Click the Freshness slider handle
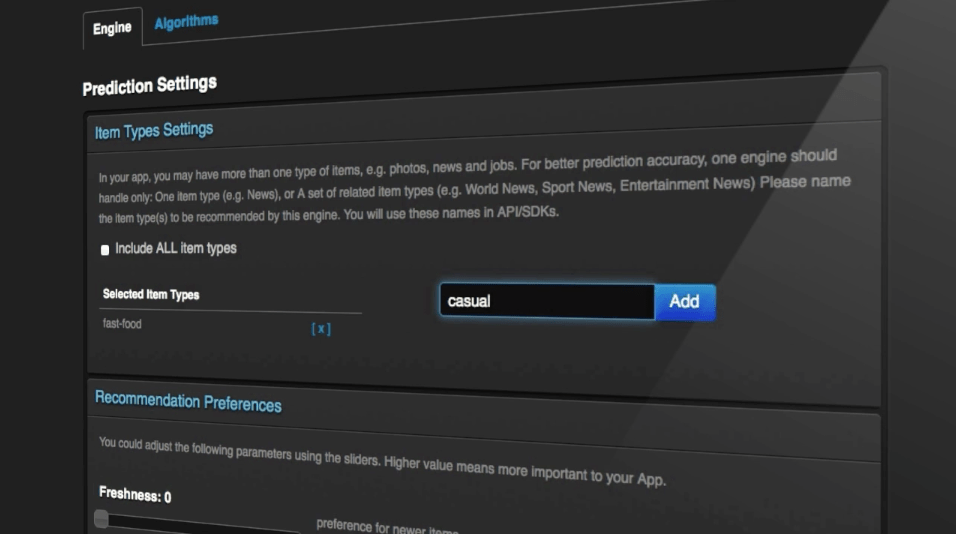This screenshot has width=956, height=534. click(101, 519)
